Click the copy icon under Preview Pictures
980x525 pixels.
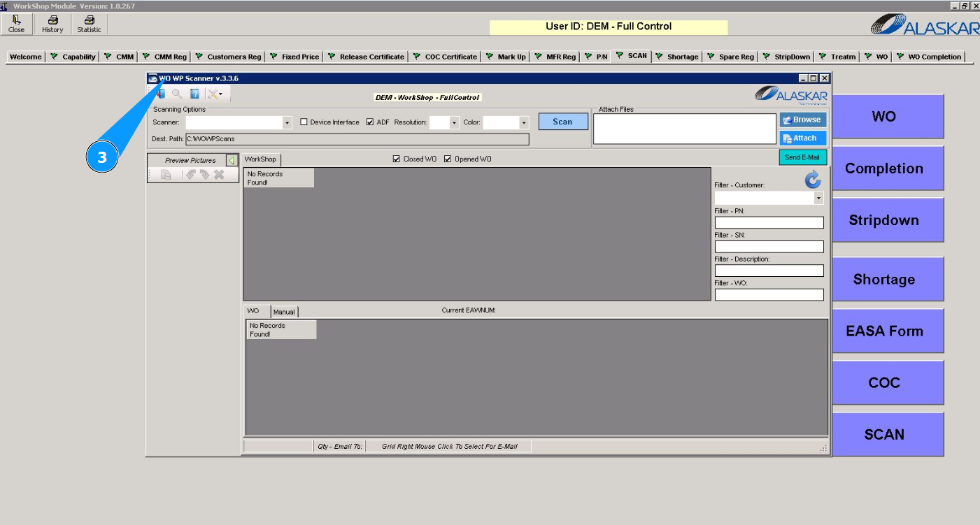tap(166, 175)
